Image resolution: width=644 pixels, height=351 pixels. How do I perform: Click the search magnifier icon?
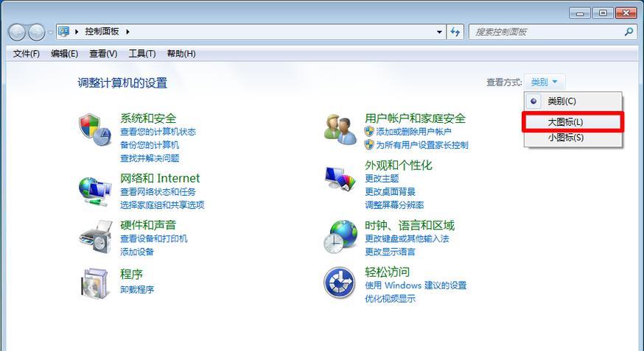[x=629, y=32]
